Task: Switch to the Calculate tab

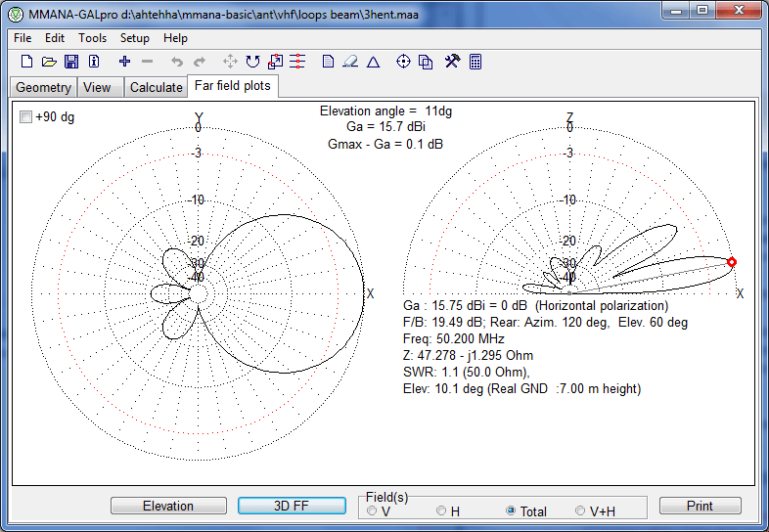Action: 156,87
